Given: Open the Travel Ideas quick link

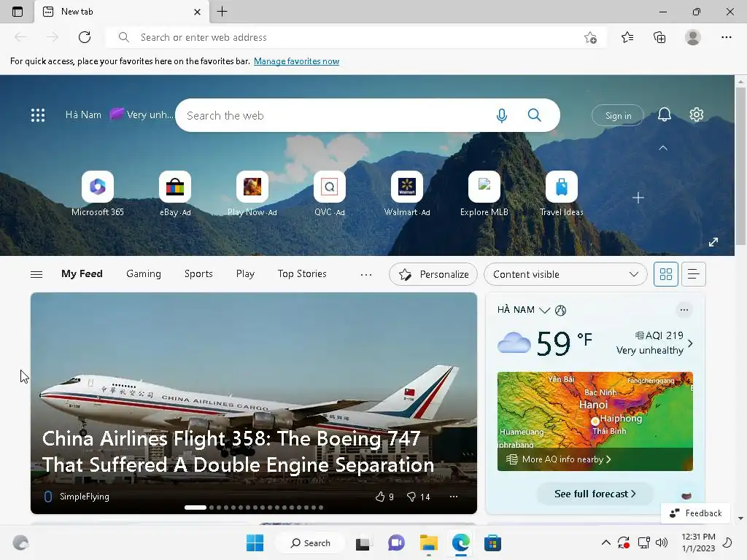Looking at the screenshot, I should pos(561,194).
